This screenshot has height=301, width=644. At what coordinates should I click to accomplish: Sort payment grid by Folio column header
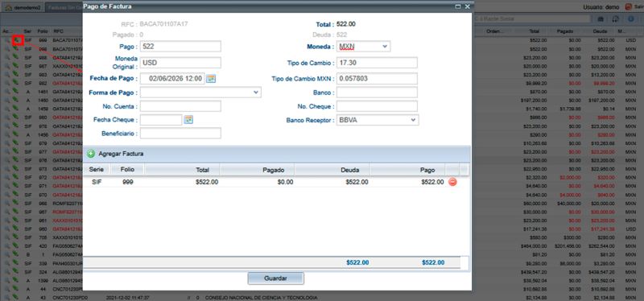click(127, 170)
